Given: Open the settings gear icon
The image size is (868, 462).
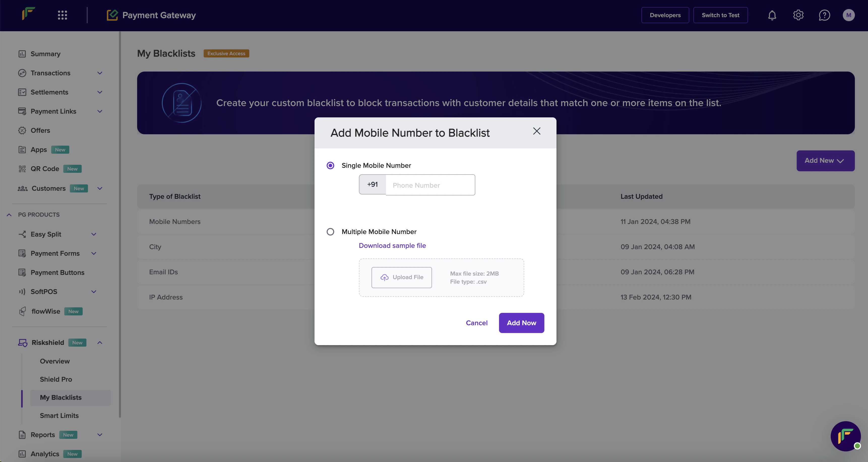Looking at the screenshot, I should [798, 15].
